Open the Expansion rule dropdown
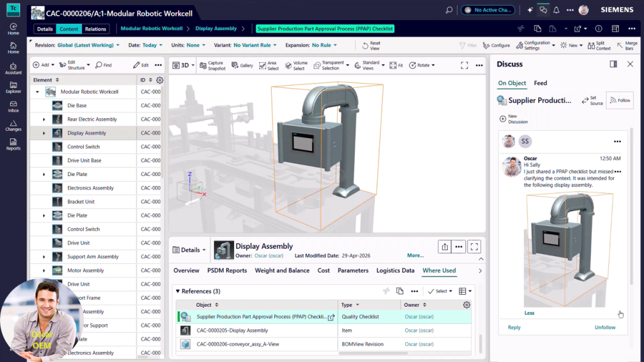 (324, 45)
